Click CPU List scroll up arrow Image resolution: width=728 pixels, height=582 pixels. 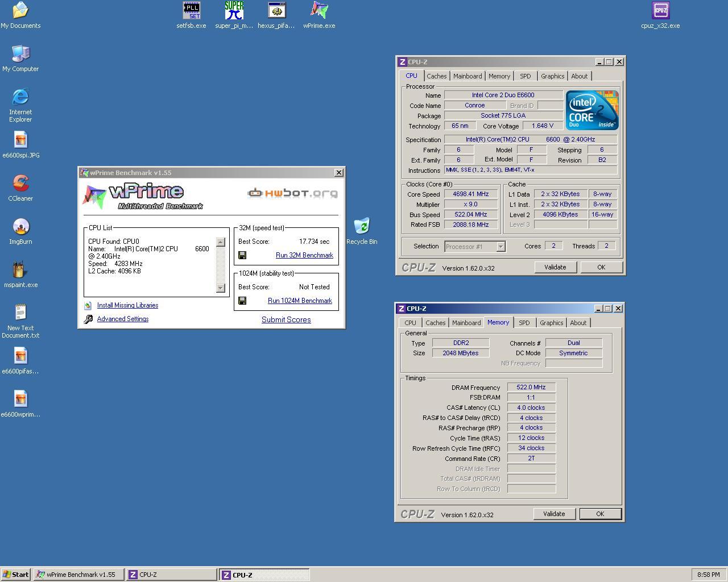221,242
